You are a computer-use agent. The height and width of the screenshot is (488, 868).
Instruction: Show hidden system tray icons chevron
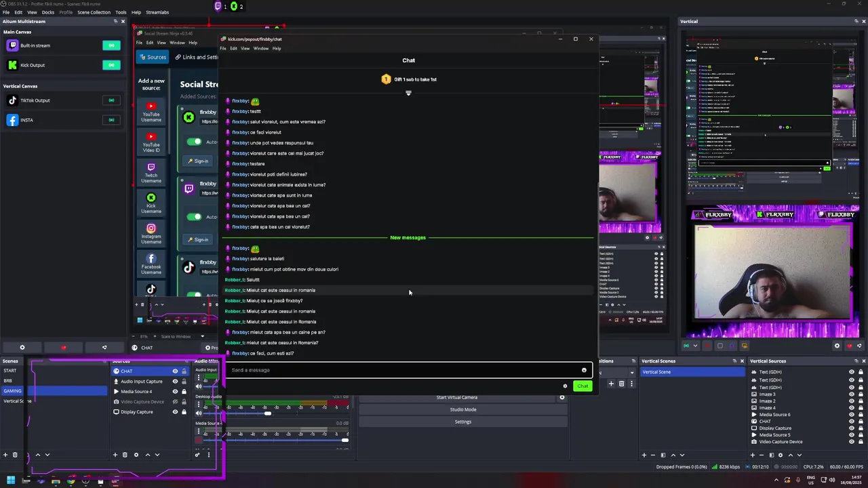tap(776, 481)
